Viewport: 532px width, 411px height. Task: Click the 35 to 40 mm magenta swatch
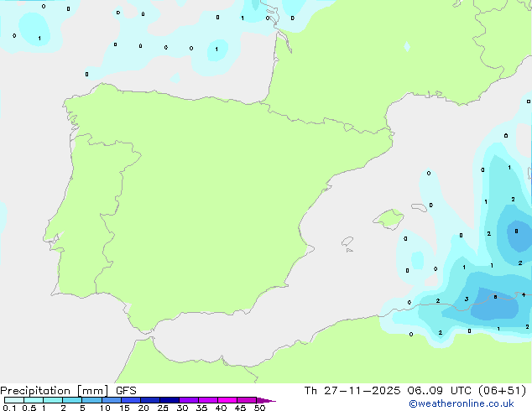click(207, 400)
